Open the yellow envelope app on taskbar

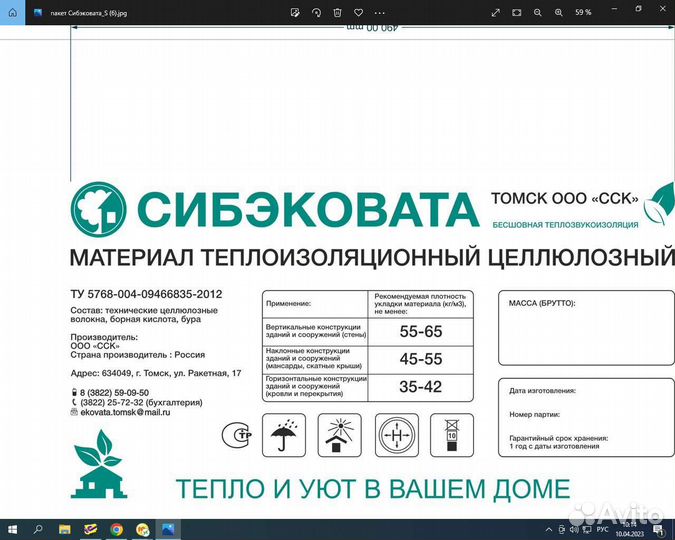click(x=90, y=530)
